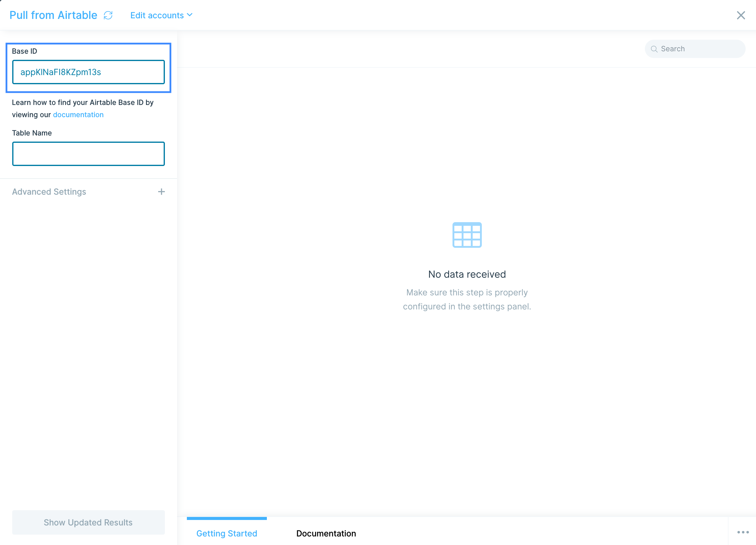Switch to the Documentation tab

tap(326, 533)
